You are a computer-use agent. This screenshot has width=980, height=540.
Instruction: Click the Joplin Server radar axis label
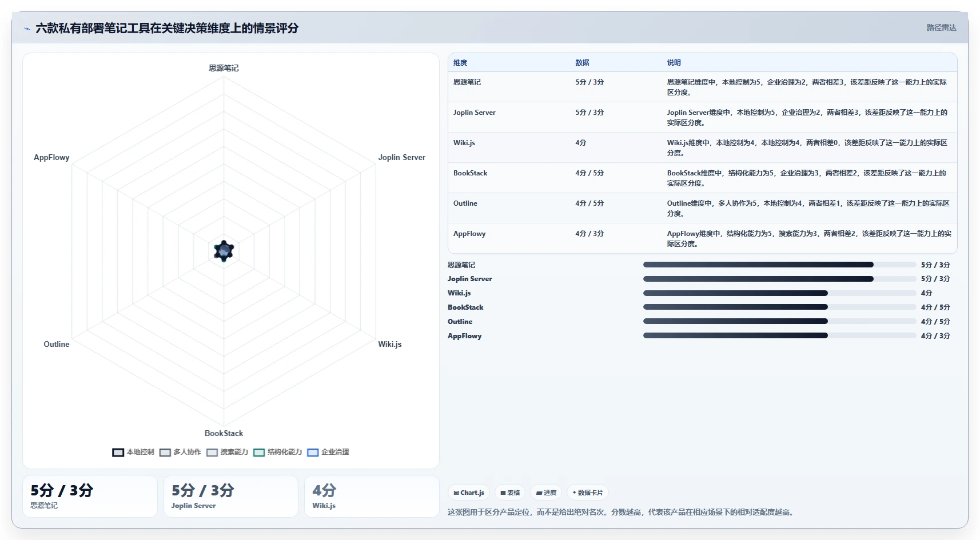401,157
